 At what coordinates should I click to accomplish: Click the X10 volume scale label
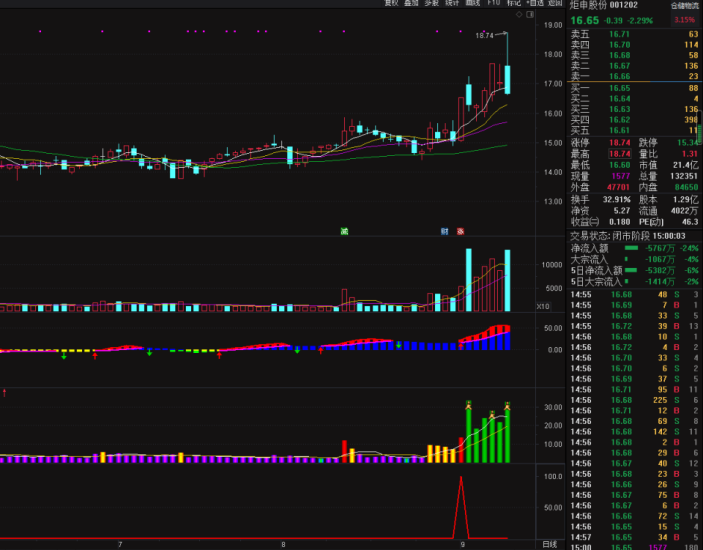tap(543, 306)
